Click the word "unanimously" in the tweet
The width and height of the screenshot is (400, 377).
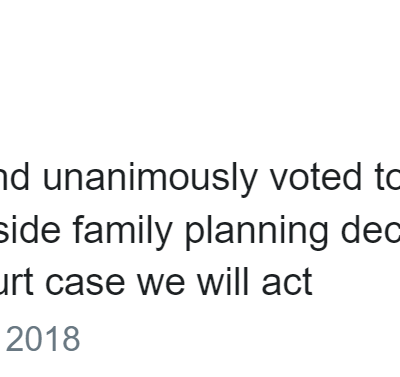click(150, 178)
